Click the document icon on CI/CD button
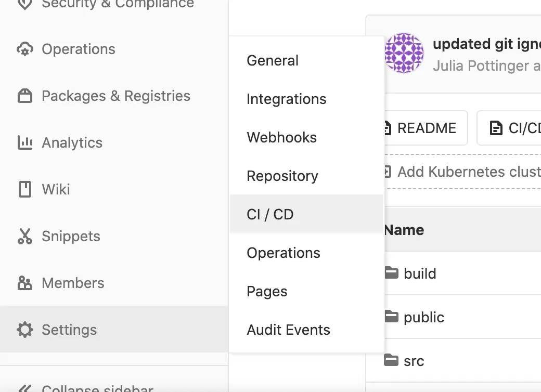Viewport: 541px width, 392px height. 496,128
